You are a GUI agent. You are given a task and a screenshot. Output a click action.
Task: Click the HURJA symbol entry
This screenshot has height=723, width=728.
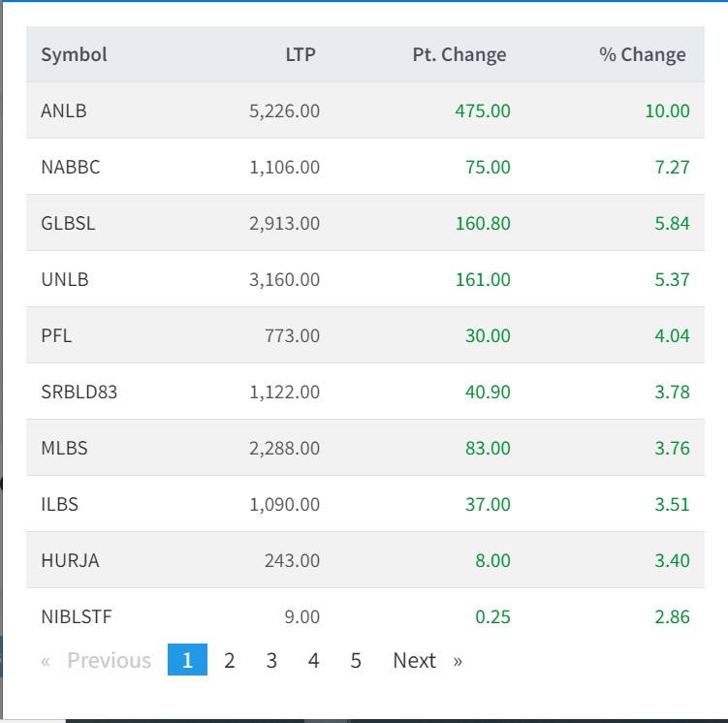(70, 560)
